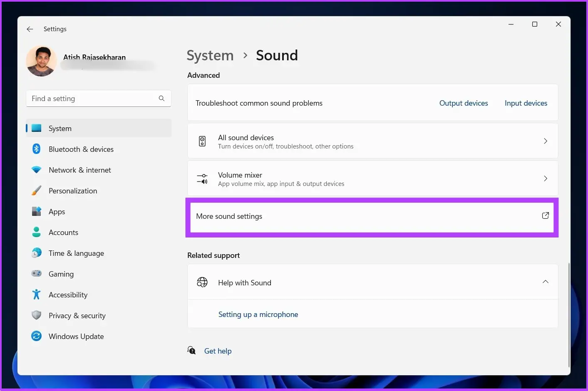
Task: Click the Gaming controller icon
Action: point(37,274)
